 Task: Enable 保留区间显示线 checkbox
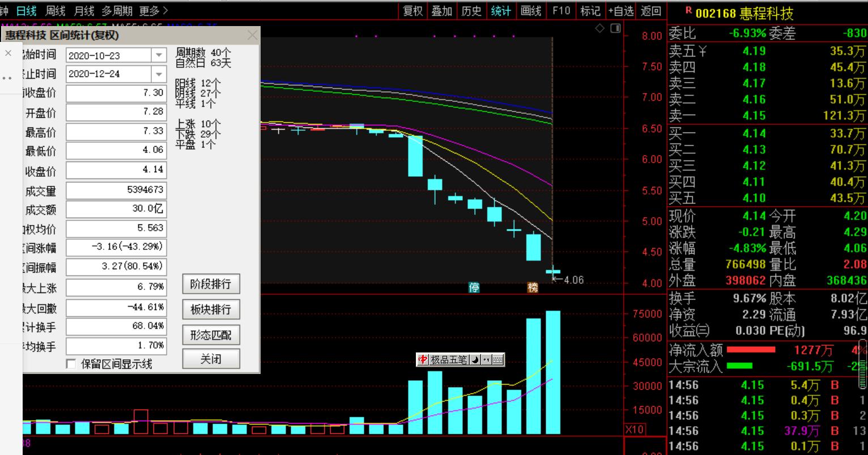tap(71, 364)
